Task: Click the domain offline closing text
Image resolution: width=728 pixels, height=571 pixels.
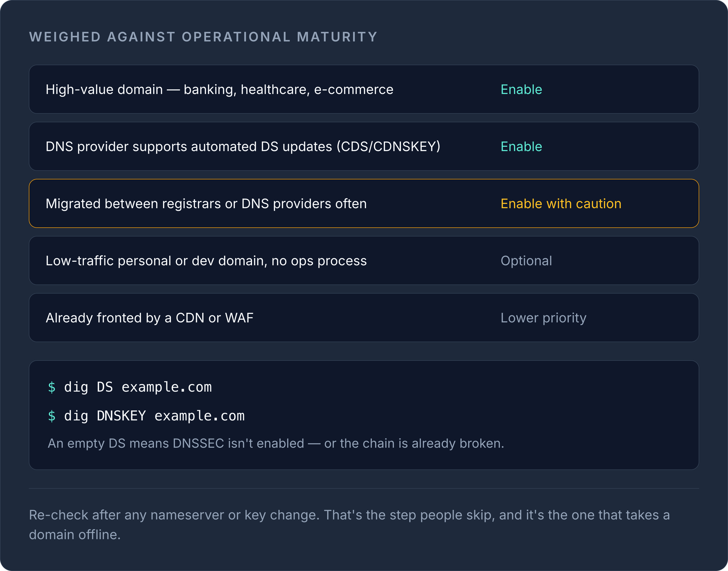Action: click(75, 535)
